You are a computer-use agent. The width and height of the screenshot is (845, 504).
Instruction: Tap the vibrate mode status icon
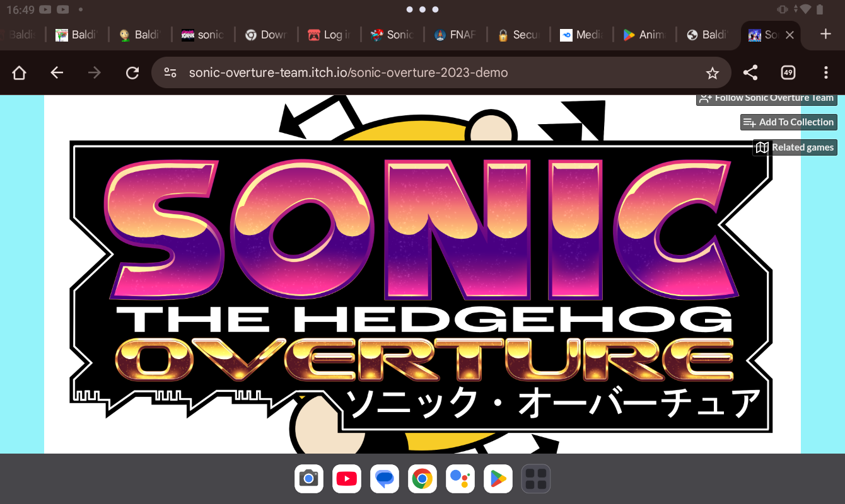783,9
